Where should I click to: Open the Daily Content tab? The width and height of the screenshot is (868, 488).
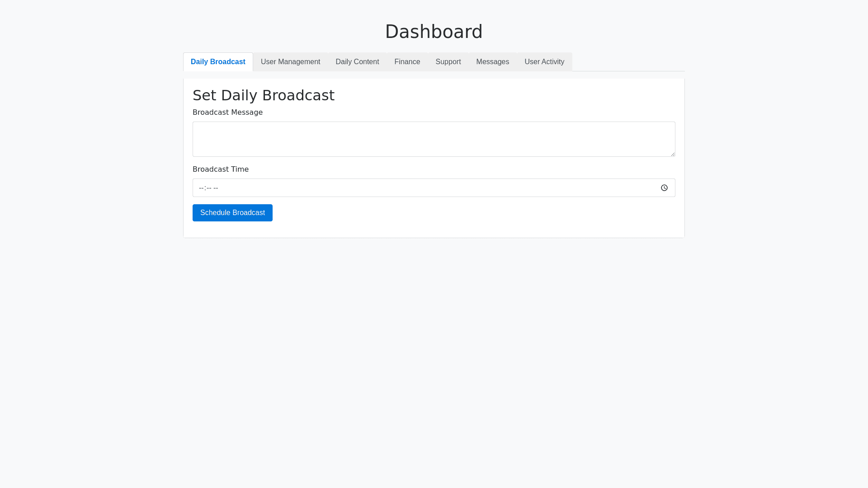[x=357, y=62]
